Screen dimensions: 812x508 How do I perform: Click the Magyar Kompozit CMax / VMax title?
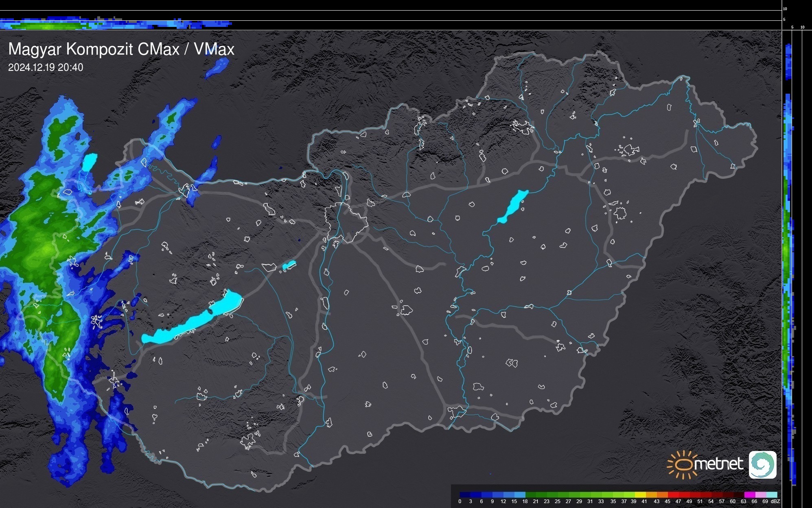pos(121,49)
